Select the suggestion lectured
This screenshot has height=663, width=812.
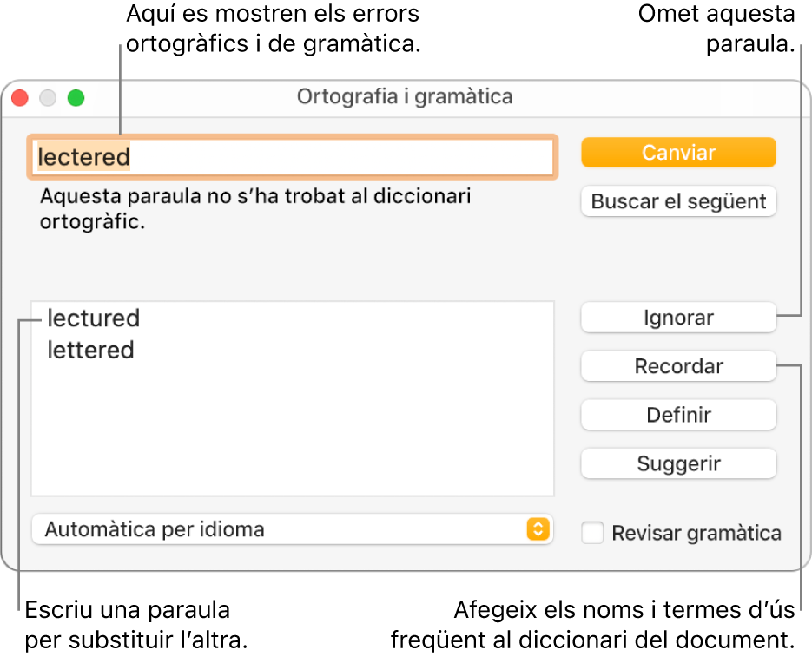[94, 318]
